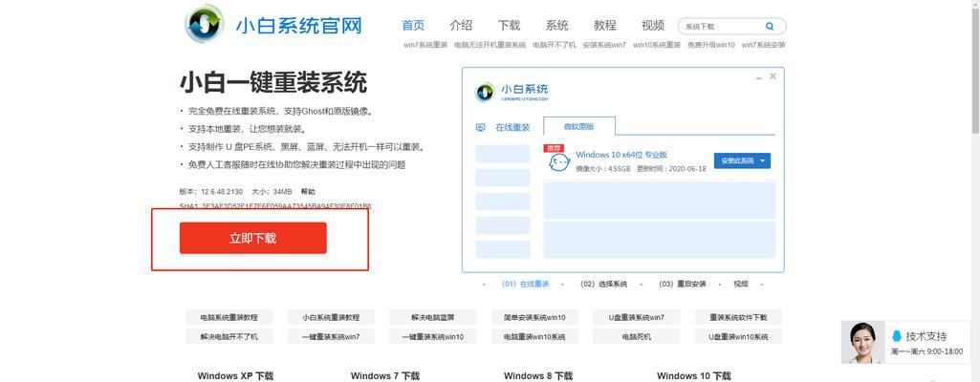The height and width of the screenshot is (382, 980).
Task: Switch to the (01) 在线重装 slide
Action: [525, 284]
